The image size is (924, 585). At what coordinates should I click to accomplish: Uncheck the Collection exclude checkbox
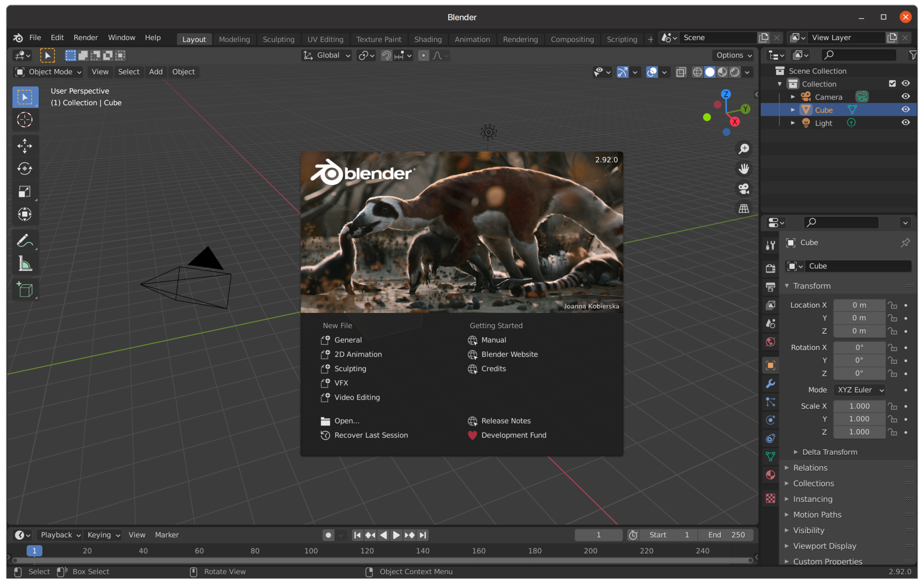point(892,84)
